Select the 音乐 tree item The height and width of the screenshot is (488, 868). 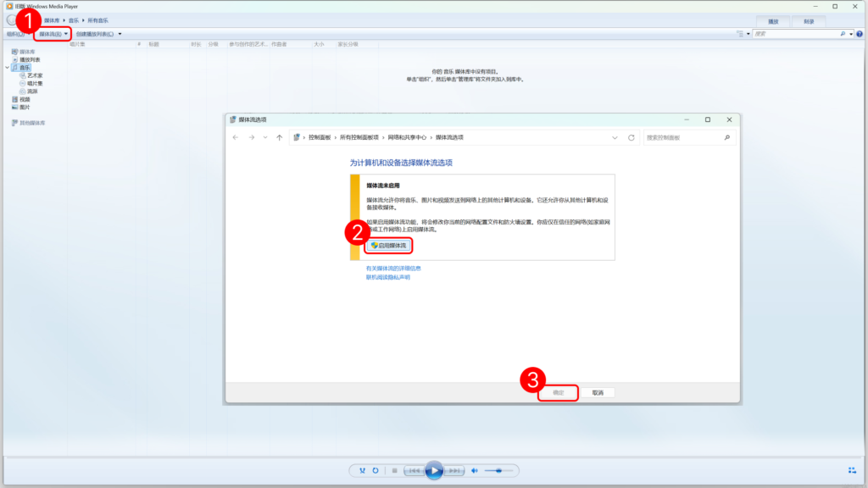21,68
